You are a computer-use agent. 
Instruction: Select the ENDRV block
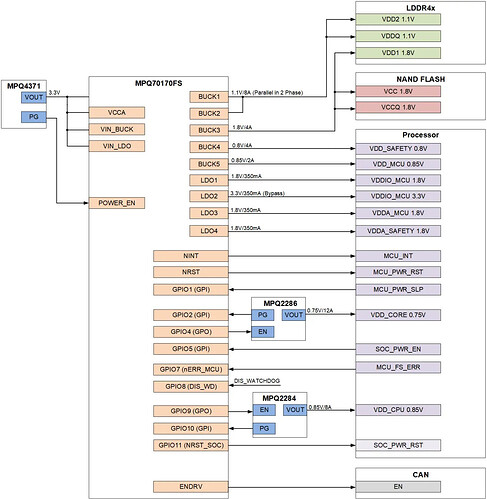(191, 487)
